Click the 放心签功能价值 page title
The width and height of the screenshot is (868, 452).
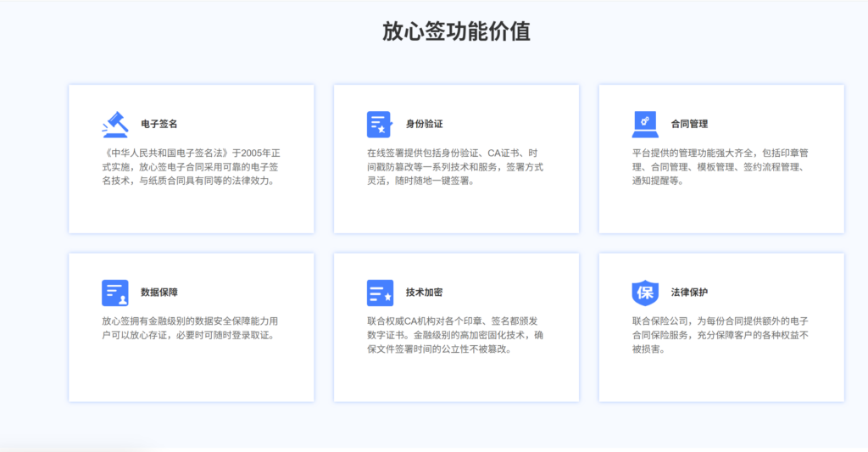click(456, 31)
